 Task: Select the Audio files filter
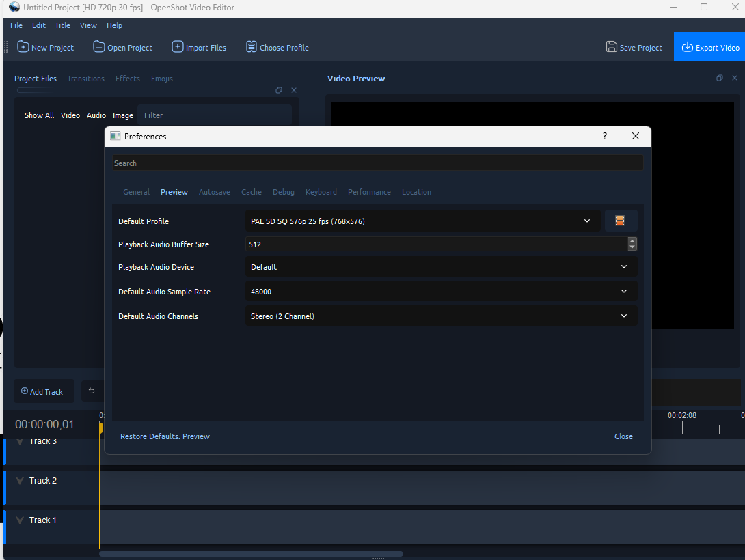(x=96, y=115)
